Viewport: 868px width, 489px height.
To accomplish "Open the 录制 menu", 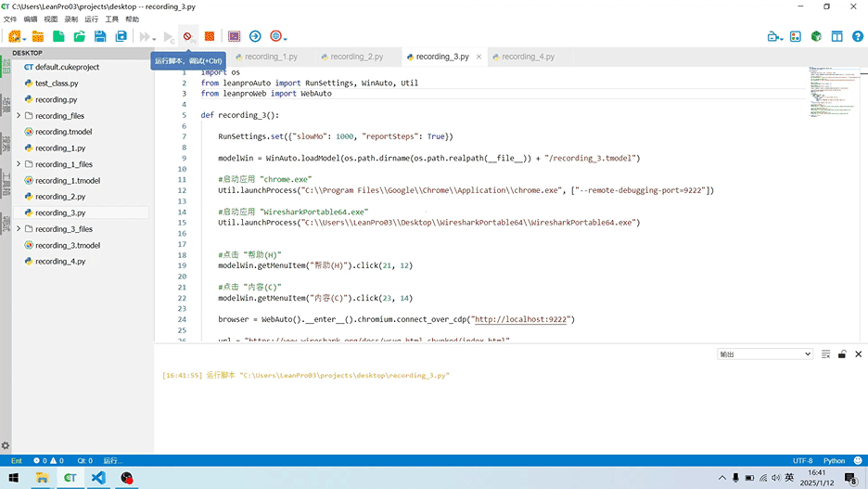I will coord(70,19).
